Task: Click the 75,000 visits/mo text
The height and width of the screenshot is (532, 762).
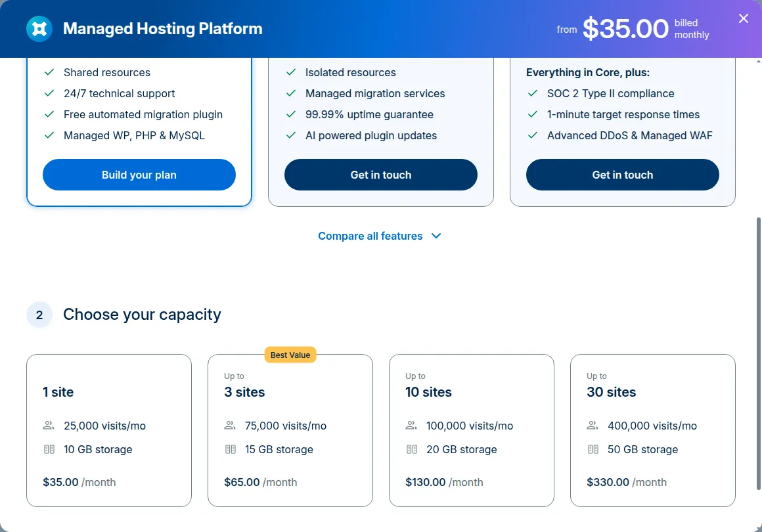Action: [286, 426]
